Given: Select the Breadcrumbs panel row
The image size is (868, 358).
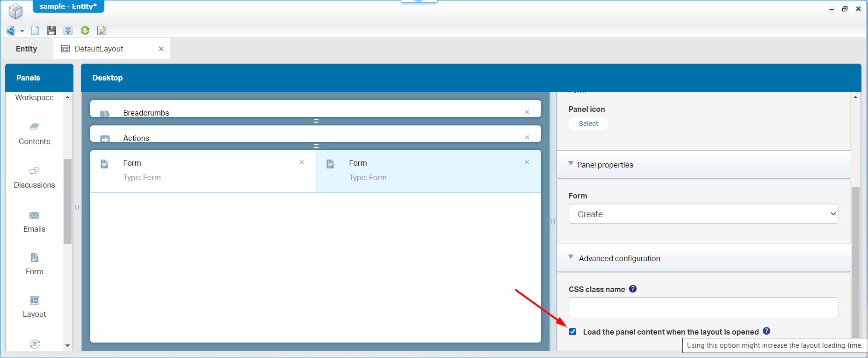Looking at the screenshot, I should coord(316,109).
